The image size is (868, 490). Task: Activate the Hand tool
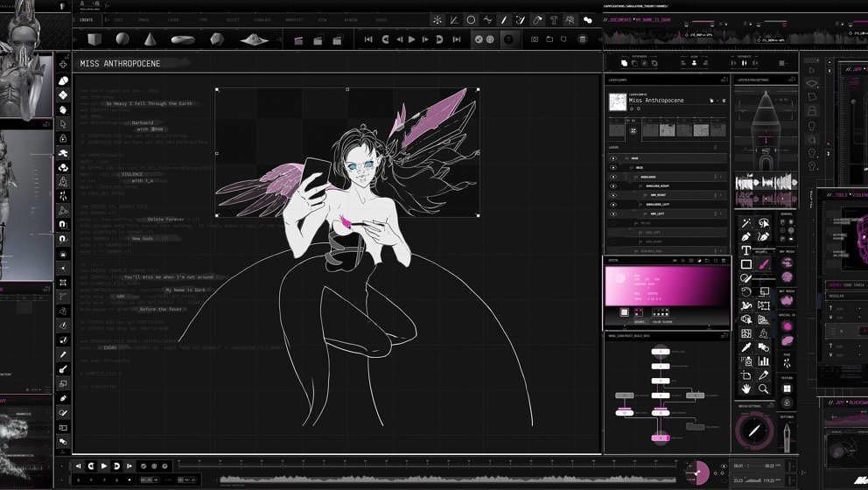[746, 388]
